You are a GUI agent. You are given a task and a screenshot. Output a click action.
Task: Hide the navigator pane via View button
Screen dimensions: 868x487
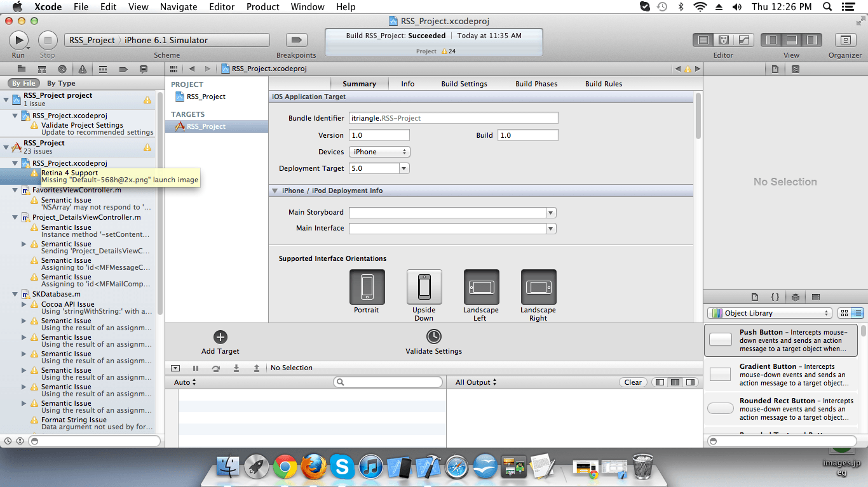pyautogui.click(x=771, y=40)
